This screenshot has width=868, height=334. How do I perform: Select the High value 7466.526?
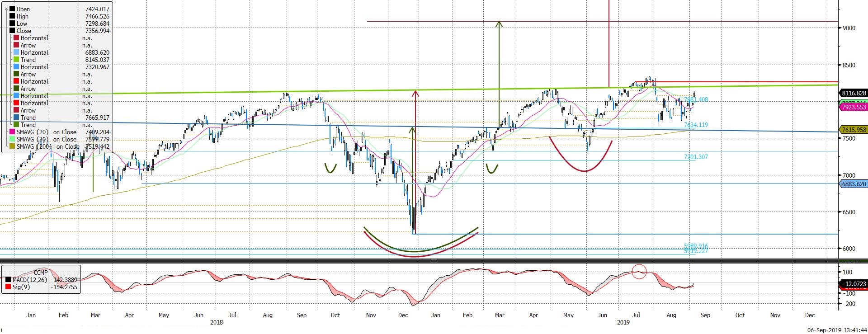pos(97,16)
